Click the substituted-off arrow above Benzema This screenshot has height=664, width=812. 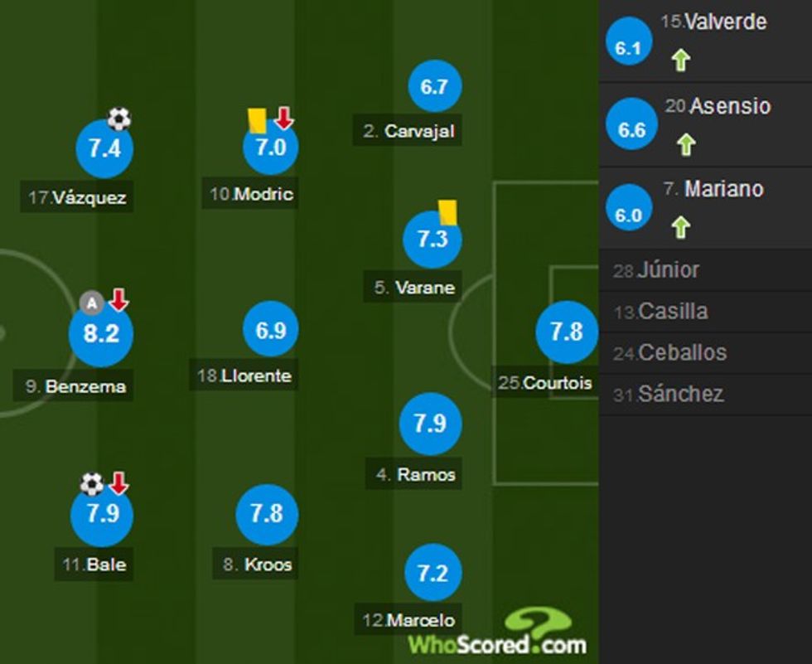pyautogui.click(x=118, y=300)
